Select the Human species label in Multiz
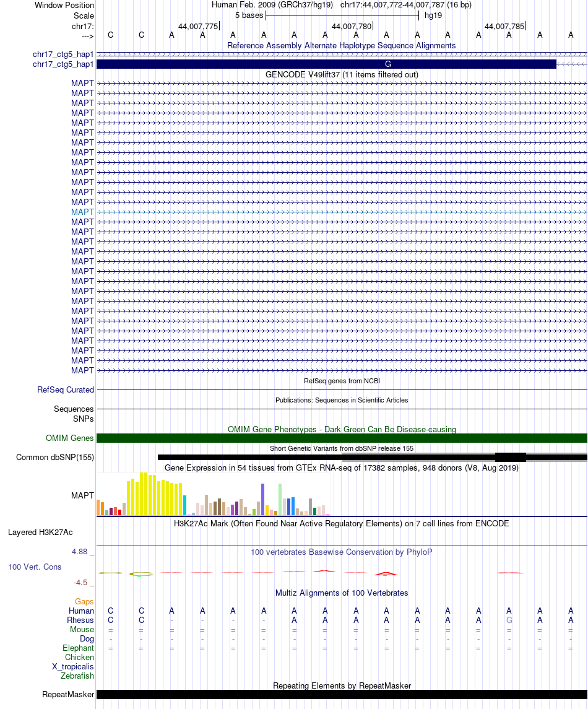The height and width of the screenshot is (709, 588). (81, 611)
